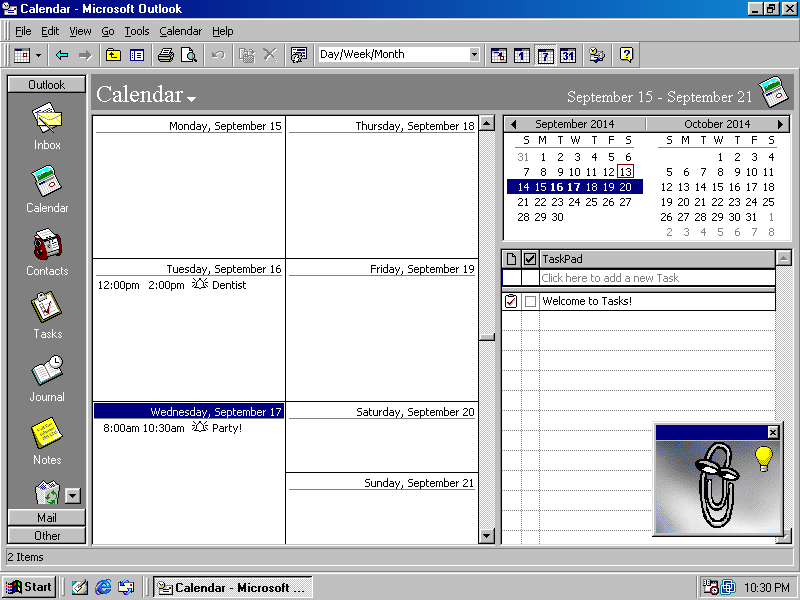Viewport: 800px width, 600px height.
Task: Click the light bulb tip in Clippy
Action: click(x=763, y=458)
